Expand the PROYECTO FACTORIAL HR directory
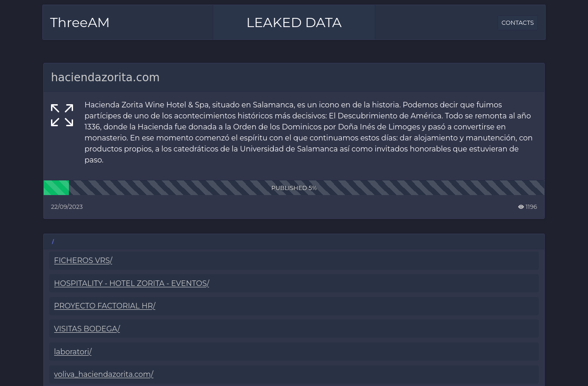588x386 pixels. pyautogui.click(x=105, y=306)
